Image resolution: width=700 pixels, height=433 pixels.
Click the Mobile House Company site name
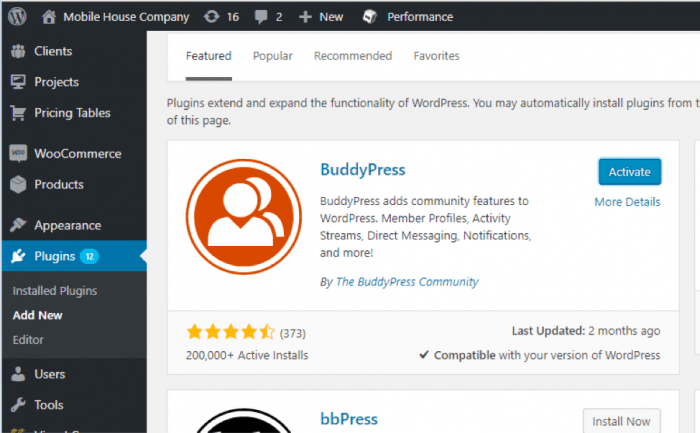point(126,17)
